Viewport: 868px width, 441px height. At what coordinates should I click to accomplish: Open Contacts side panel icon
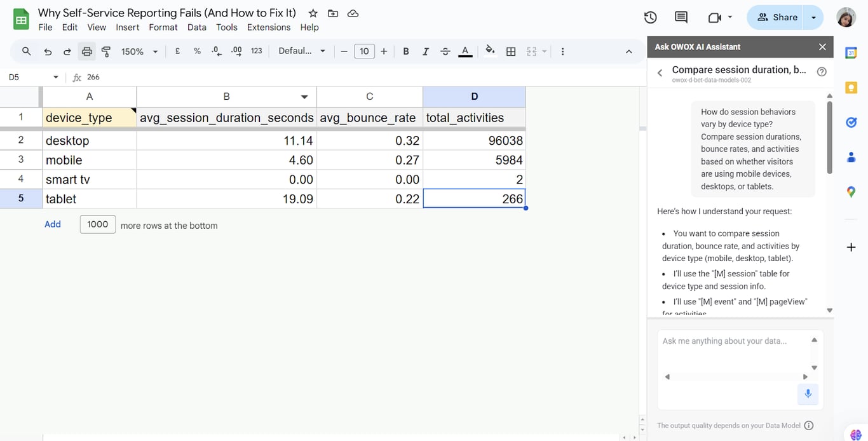851,157
